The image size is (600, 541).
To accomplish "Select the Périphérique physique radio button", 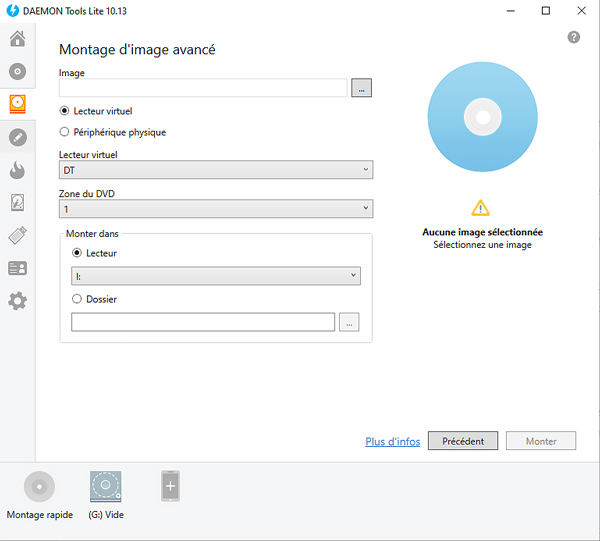I will click(65, 132).
